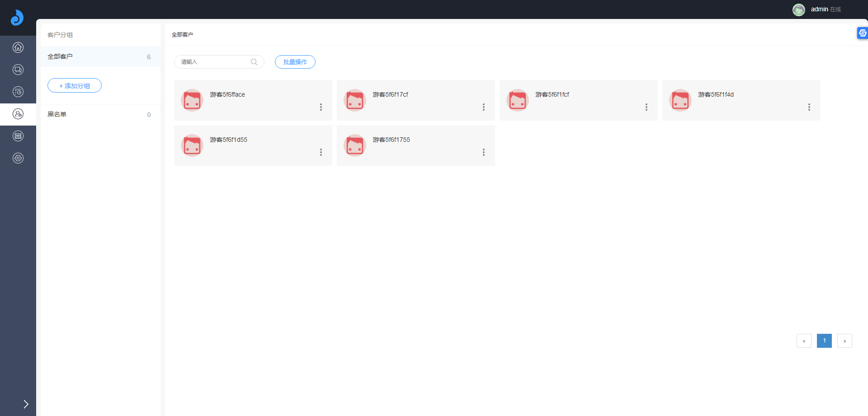This screenshot has height=416, width=868.
Task: Go to the next page with »
Action: [x=844, y=341]
